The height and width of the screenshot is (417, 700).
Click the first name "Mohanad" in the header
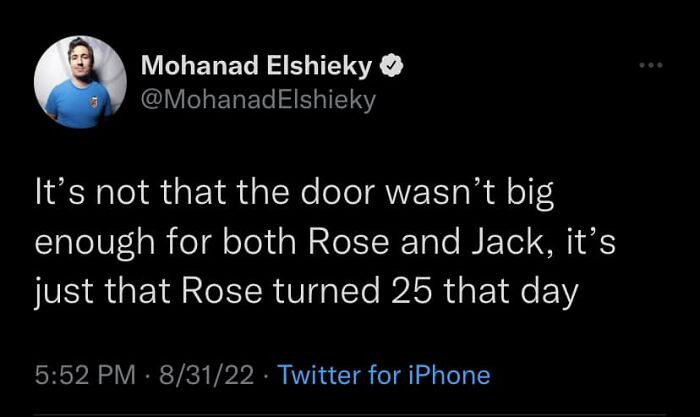tap(198, 68)
